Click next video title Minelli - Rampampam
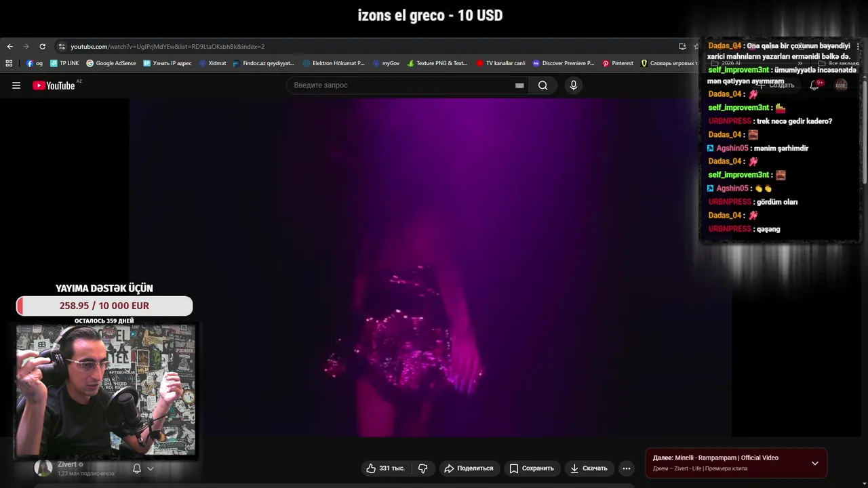Image resolution: width=868 pixels, height=488 pixels. 727,458
